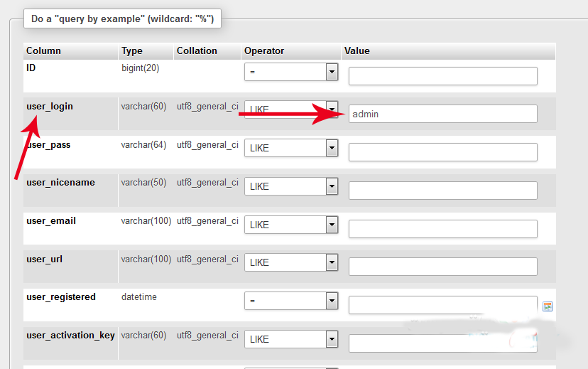Click the user_activation_key value field
The height and width of the screenshot is (369, 588).
[x=442, y=343]
